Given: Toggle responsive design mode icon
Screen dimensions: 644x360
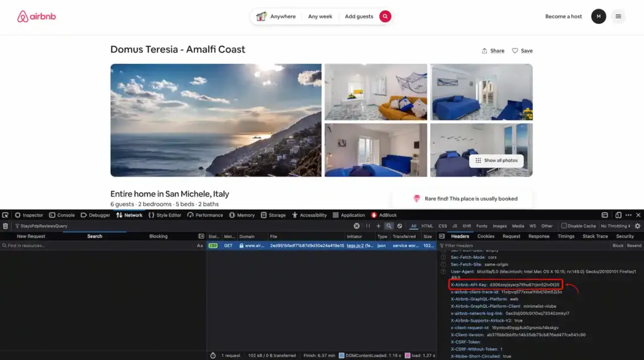Looking at the screenshot, I should pos(618,215).
